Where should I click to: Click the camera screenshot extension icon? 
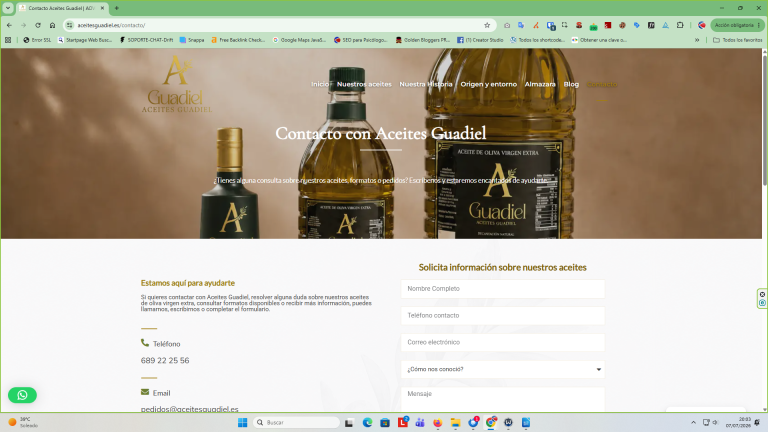pos(507,25)
